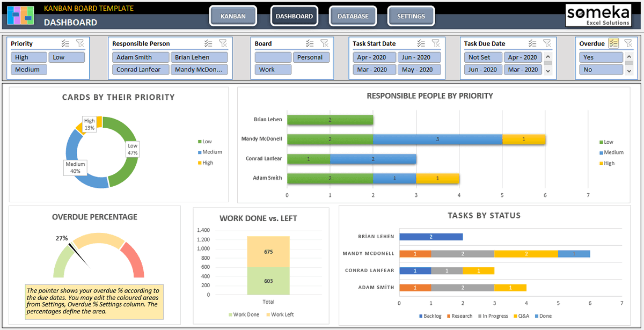Viewport: 644px width, 330px height.
Task: Toggle the High priority filter
Action: tap(28, 57)
